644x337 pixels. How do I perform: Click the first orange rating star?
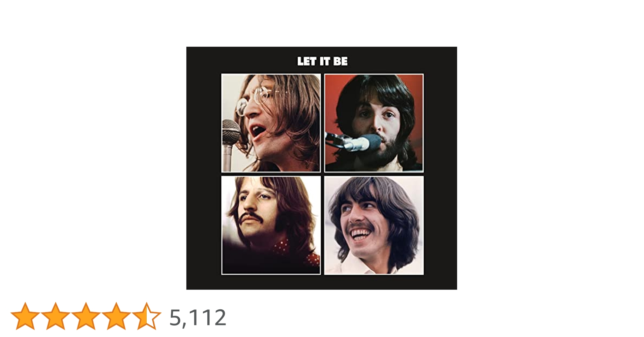coord(25,316)
